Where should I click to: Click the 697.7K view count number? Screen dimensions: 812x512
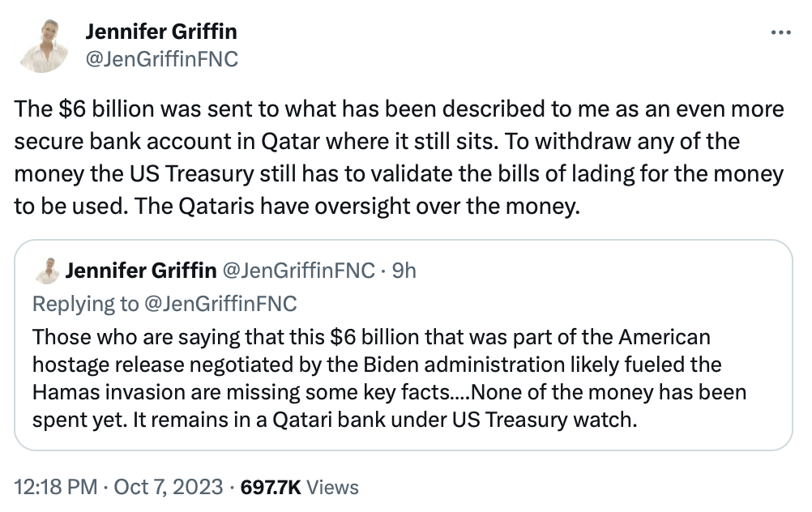coord(271,487)
